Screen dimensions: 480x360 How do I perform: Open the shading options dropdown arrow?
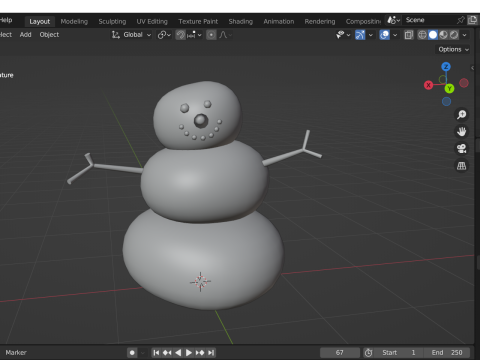click(x=464, y=35)
